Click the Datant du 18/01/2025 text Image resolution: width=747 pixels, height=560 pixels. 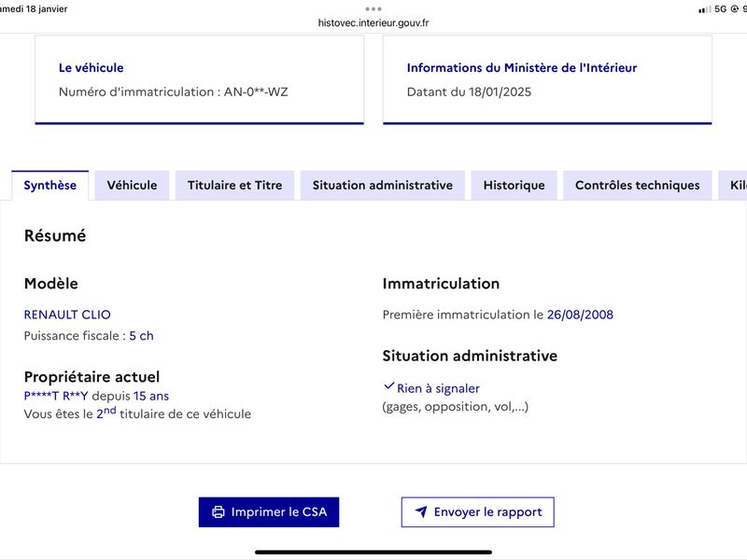click(470, 91)
